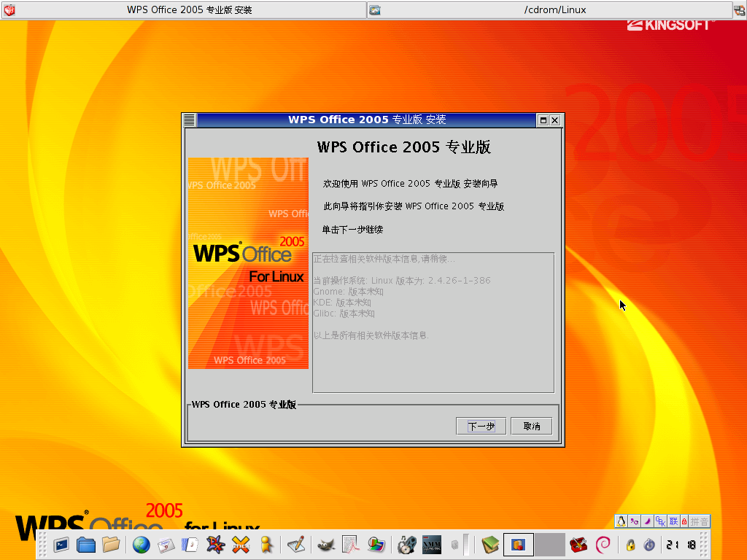Viewport: 747px width, 560px height.
Task: Click the panel clock display
Action: coord(681,544)
